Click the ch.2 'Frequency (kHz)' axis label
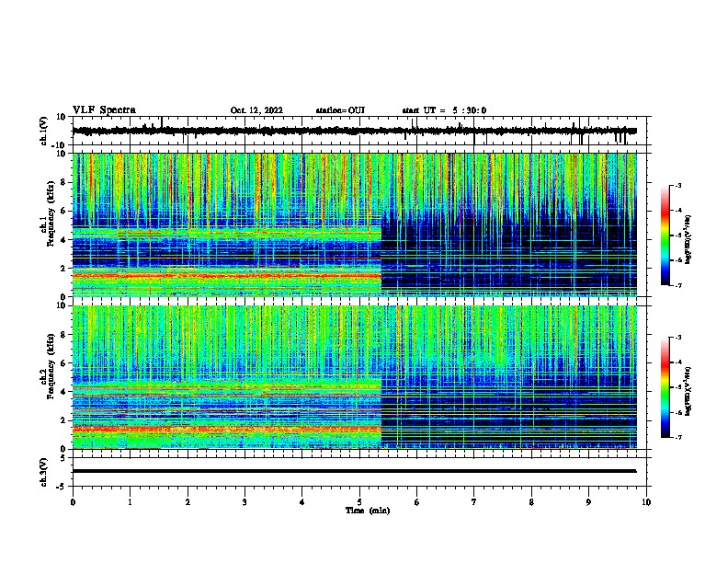 [51, 365]
